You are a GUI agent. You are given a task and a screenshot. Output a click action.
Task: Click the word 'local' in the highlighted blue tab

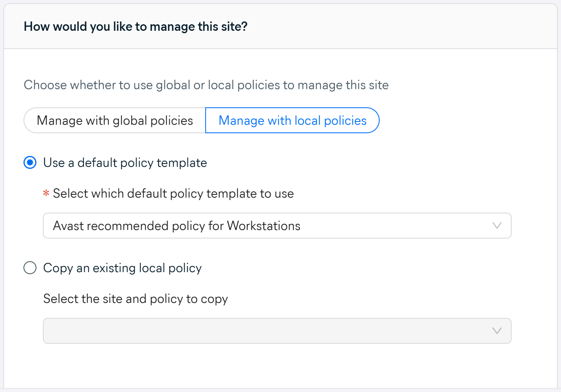(307, 121)
